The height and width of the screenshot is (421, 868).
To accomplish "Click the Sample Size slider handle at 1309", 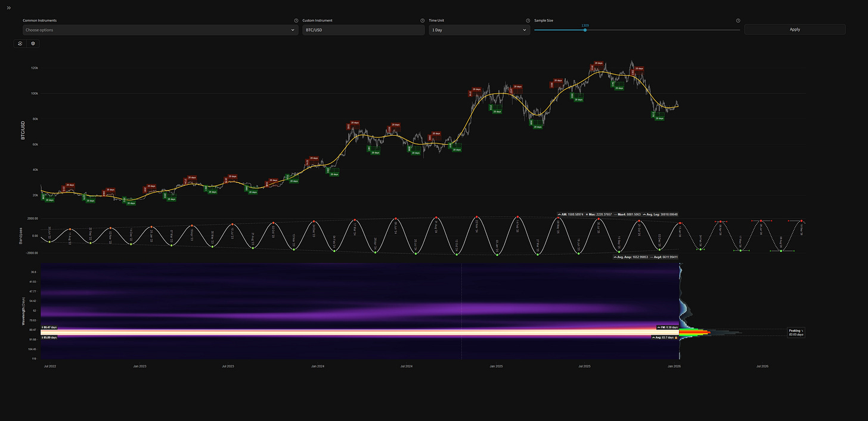I will point(585,30).
